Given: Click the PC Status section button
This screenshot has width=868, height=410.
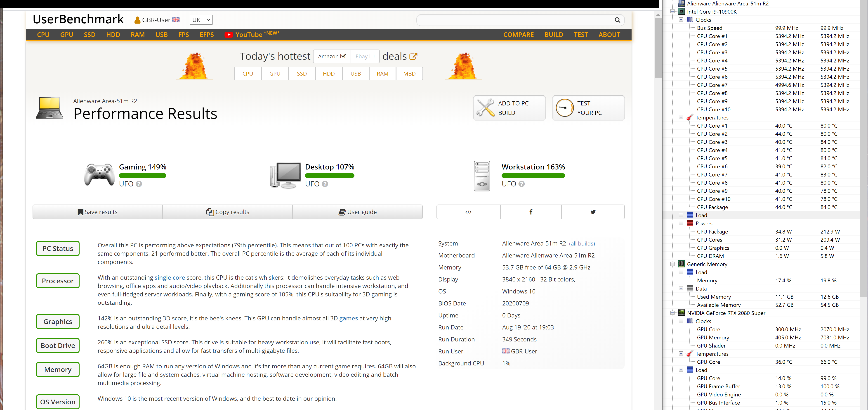Looking at the screenshot, I should pos(58,248).
